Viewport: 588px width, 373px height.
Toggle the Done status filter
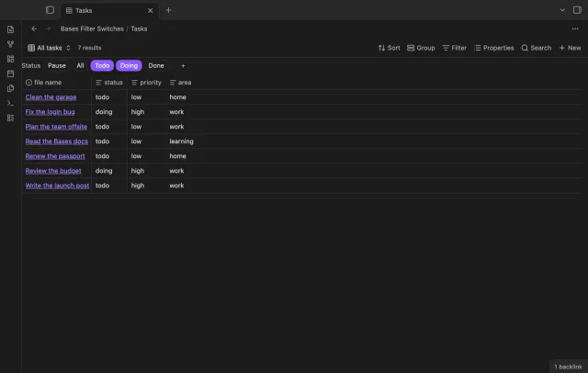156,65
